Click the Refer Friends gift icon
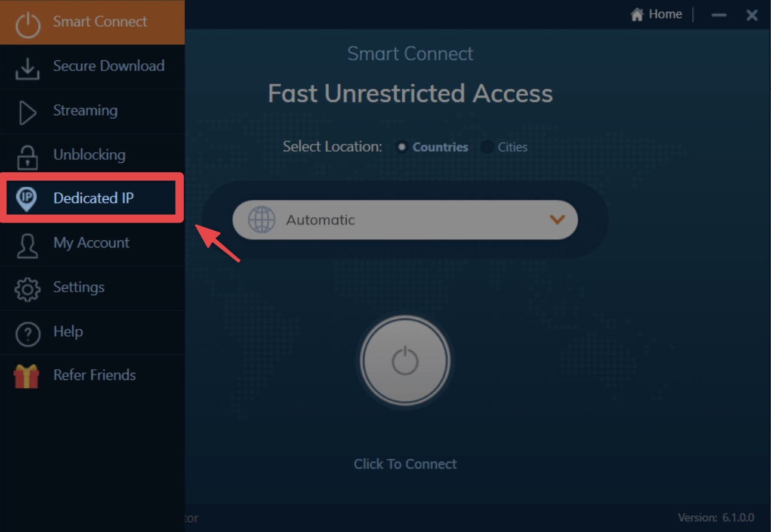 coord(26,376)
